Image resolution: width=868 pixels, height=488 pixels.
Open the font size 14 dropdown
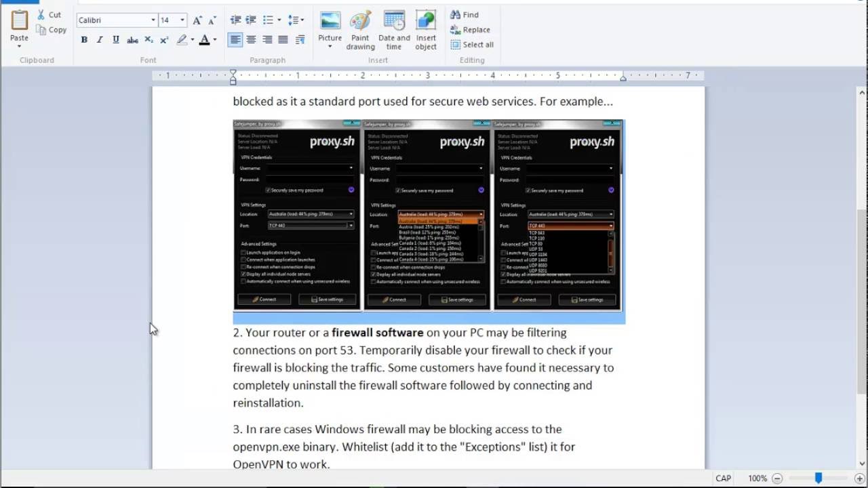click(x=182, y=20)
